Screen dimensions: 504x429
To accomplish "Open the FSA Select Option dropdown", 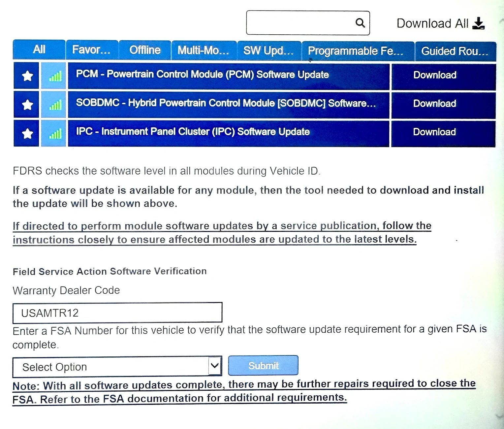I will click(110, 367).
